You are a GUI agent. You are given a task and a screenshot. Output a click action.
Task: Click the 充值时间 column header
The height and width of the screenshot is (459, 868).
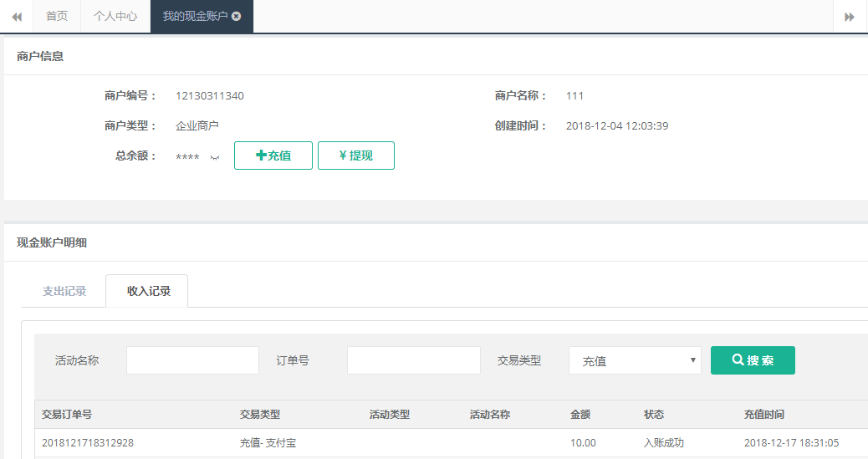click(764, 414)
